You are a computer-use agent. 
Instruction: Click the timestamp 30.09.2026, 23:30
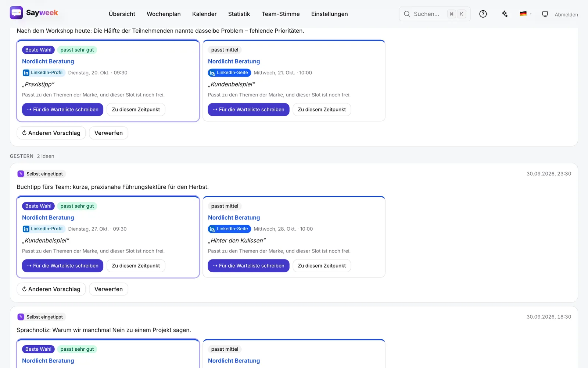pos(549,174)
